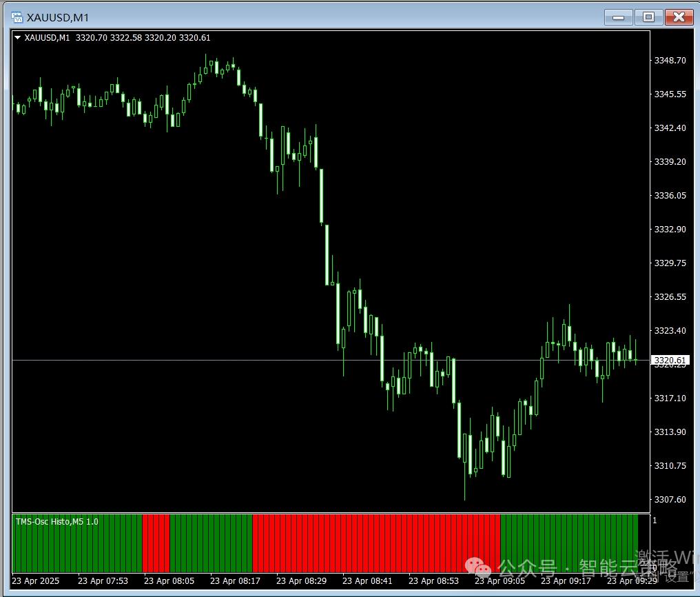Click the long red histogram block near 08:41

pos(376,543)
